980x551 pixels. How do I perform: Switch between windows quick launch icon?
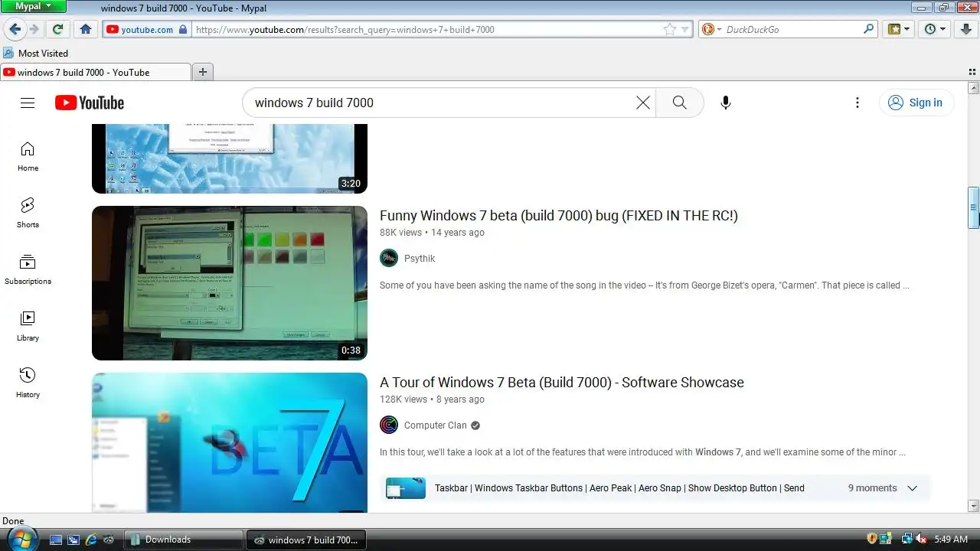(x=73, y=540)
